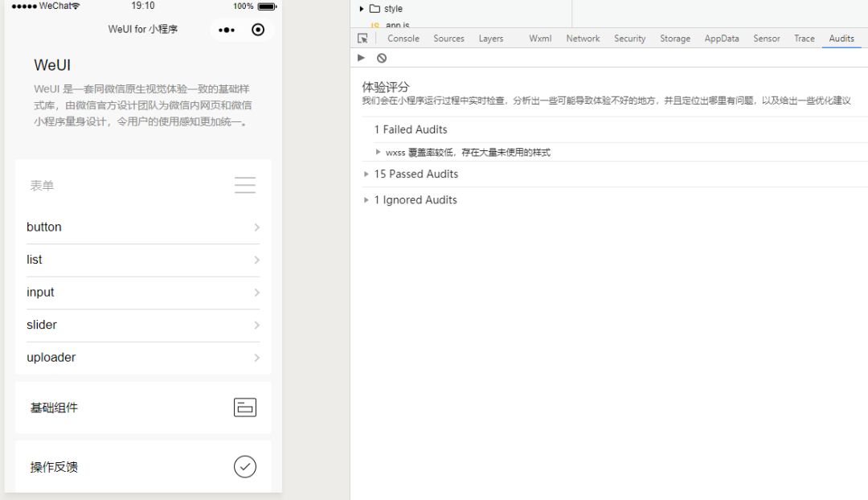The width and height of the screenshot is (868, 500).
Task: Open the input item chevron
Action: point(257,293)
